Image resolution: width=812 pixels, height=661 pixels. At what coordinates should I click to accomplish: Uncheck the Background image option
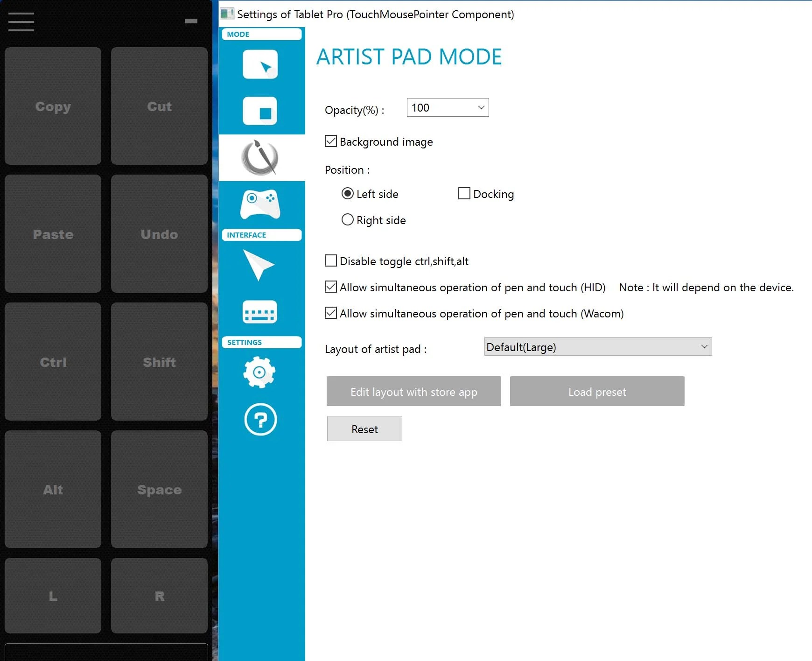click(x=330, y=141)
